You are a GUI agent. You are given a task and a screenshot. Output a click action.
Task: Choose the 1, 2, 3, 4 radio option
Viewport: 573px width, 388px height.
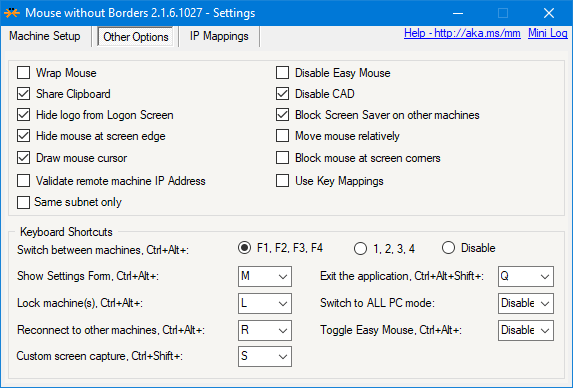coord(360,249)
